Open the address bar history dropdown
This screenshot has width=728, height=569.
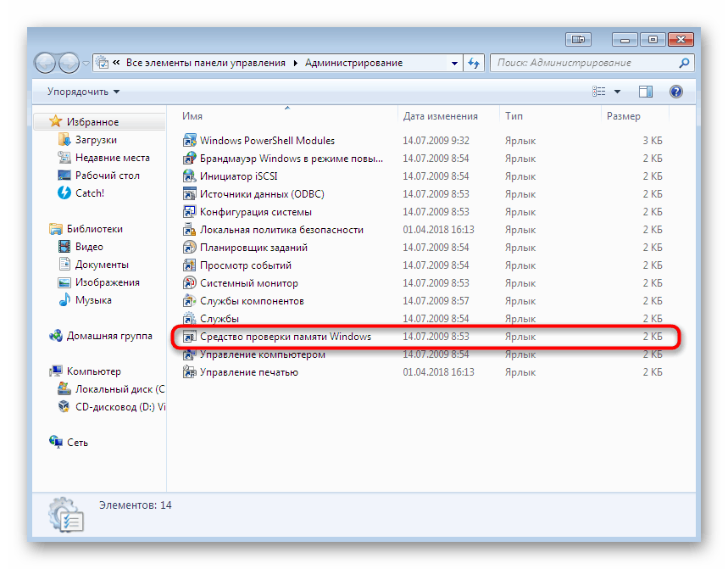[454, 63]
